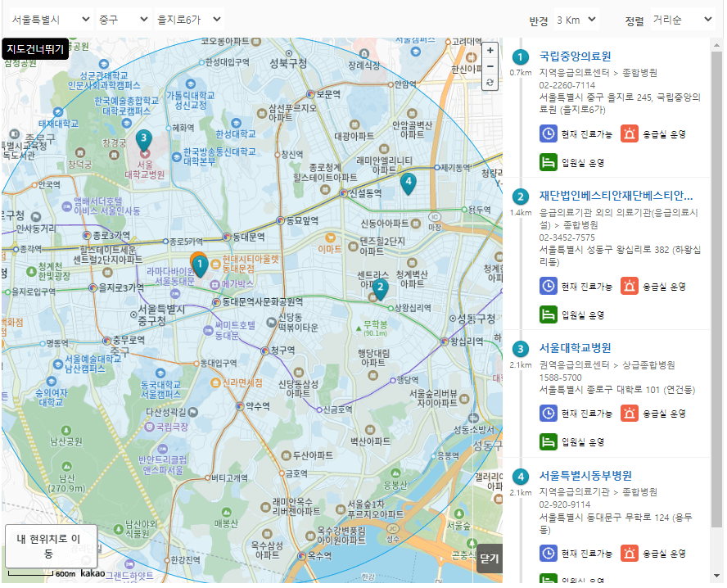Image resolution: width=727 pixels, height=588 pixels.
Task: Click list badge number 2 for 베스티안
Action: (520, 197)
